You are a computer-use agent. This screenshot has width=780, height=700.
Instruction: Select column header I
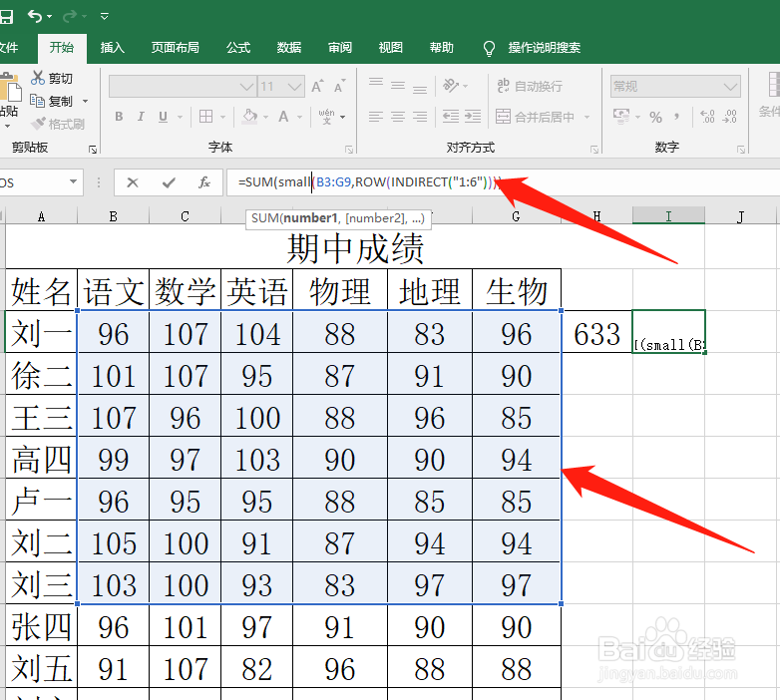pos(668,216)
